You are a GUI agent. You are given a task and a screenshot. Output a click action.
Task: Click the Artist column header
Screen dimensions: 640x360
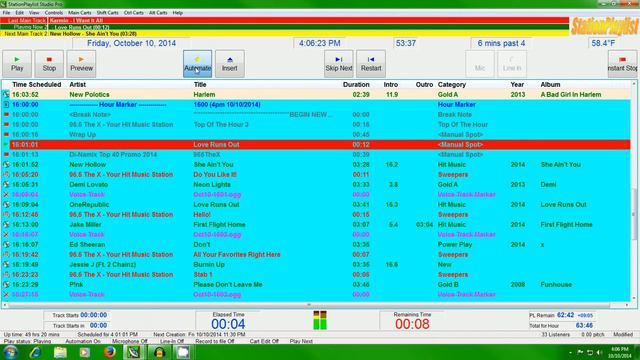click(78, 84)
